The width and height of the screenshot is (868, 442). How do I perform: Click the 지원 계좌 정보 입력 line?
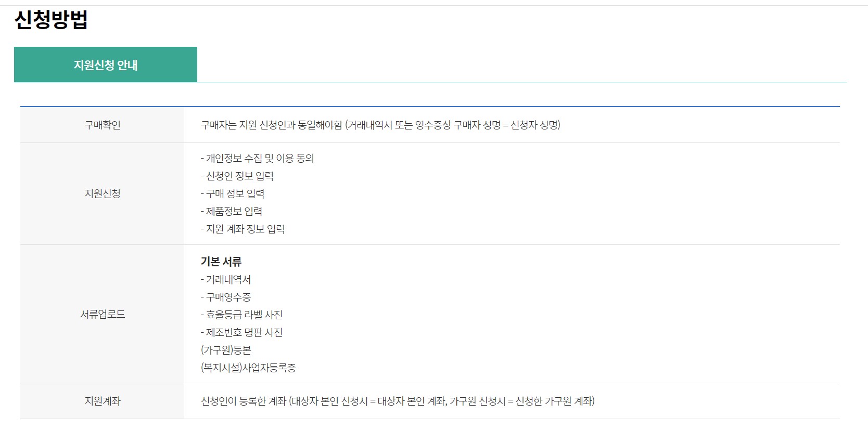pos(243,229)
